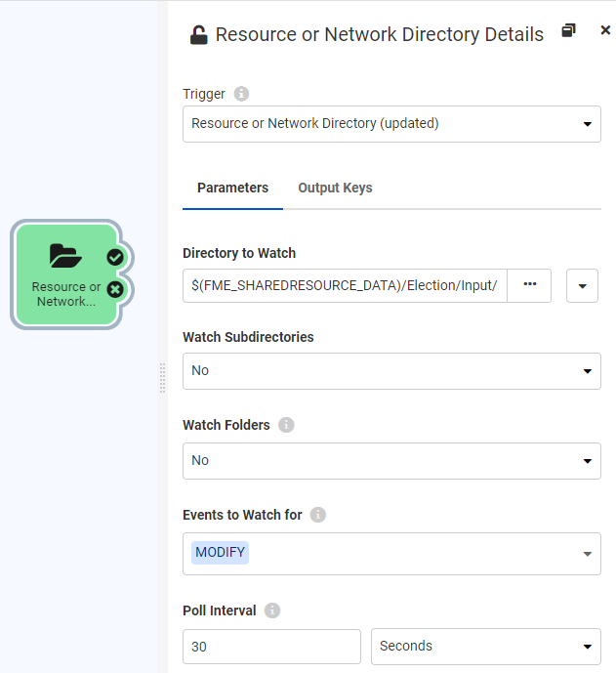Switch to the Parameters tab
This screenshot has height=673, width=616.
pyautogui.click(x=232, y=188)
